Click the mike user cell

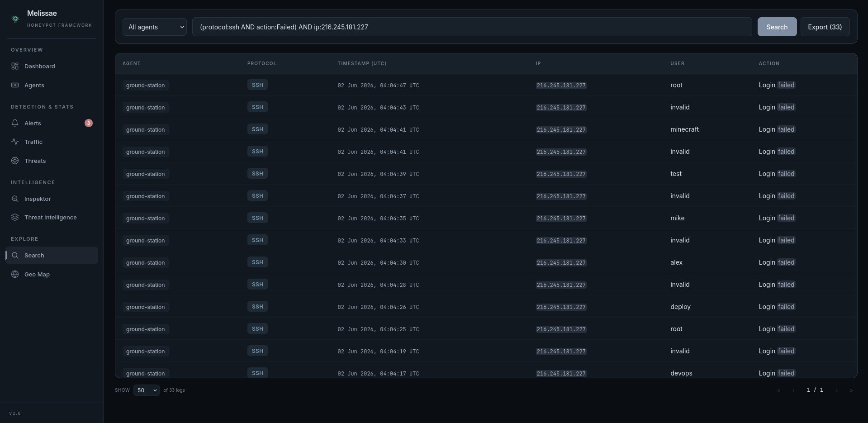677,218
